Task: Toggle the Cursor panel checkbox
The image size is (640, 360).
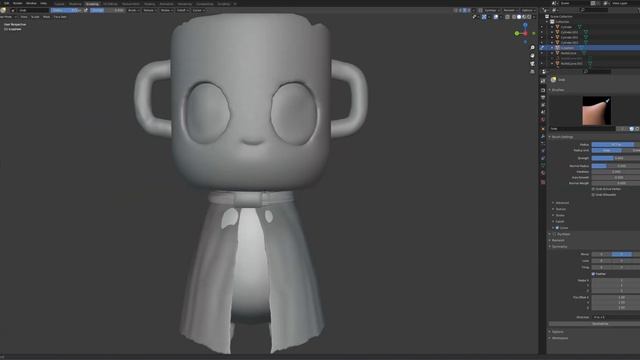Action: click(x=557, y=228)
